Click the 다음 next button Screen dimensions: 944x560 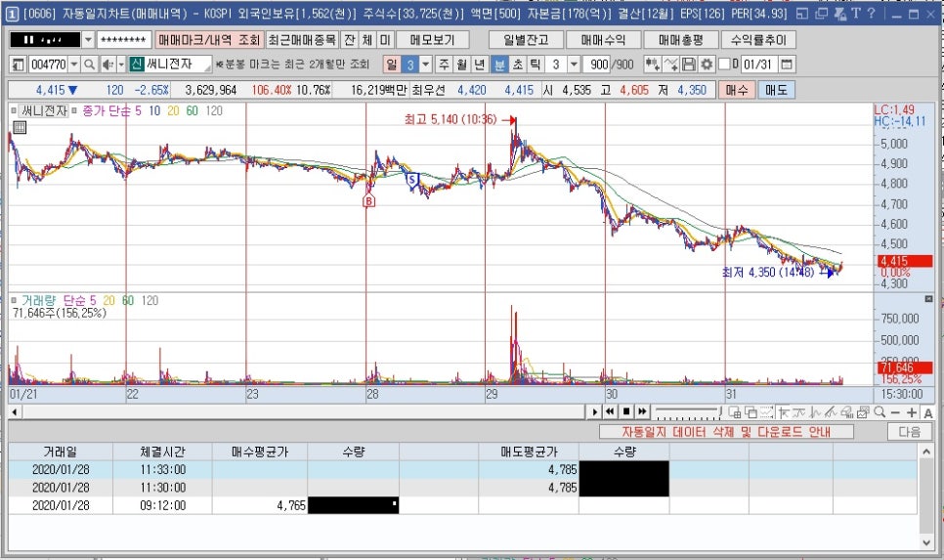[x=909, y=432]
